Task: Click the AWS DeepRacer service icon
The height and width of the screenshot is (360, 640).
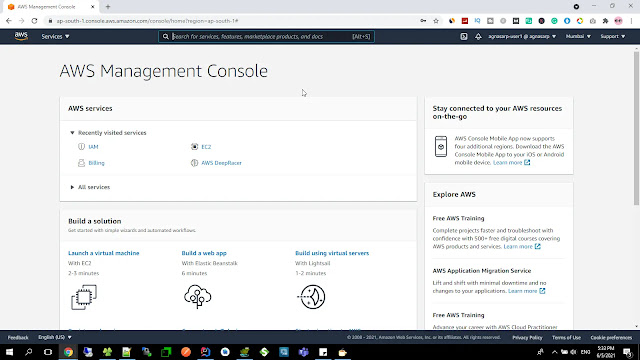Action: coord(194,163)
